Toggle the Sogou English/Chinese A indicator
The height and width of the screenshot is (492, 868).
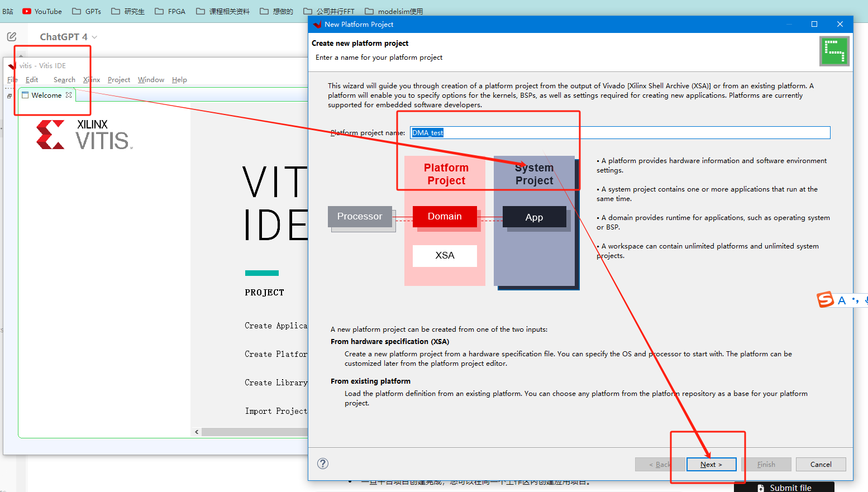click(842, 300)
